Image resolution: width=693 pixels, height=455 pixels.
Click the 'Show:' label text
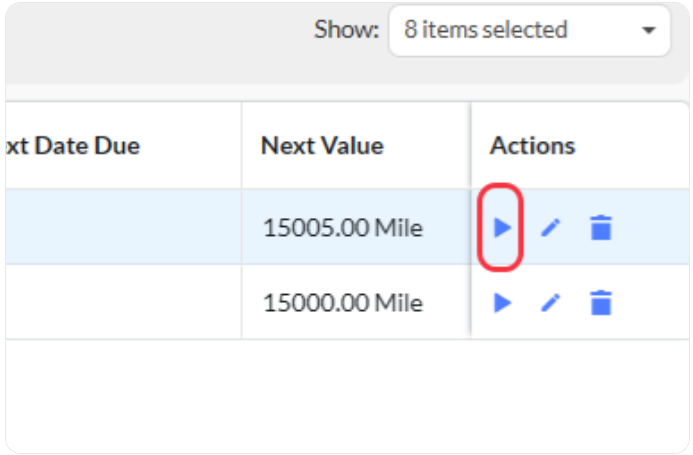346,30
